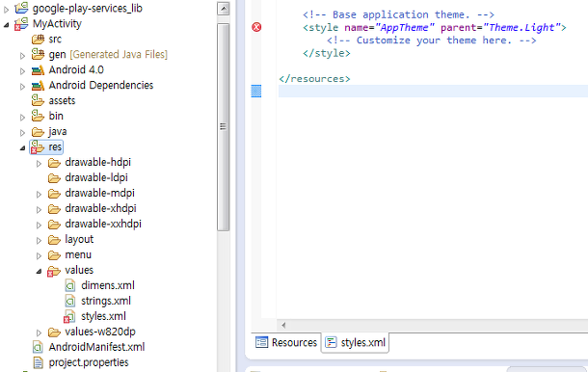588x372 pixels.
Task: Click the values-w820dp folder icon
Action: click(x=54, y=332)
